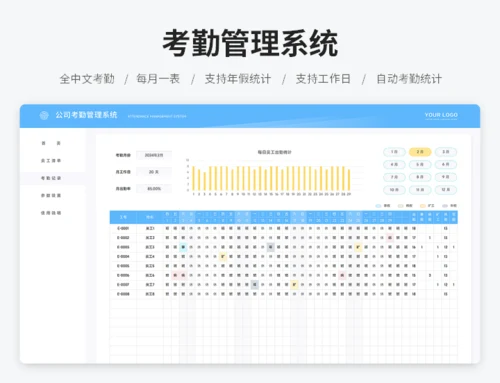Click the 月工作日 value 20 天

click(x=154, y=172)
